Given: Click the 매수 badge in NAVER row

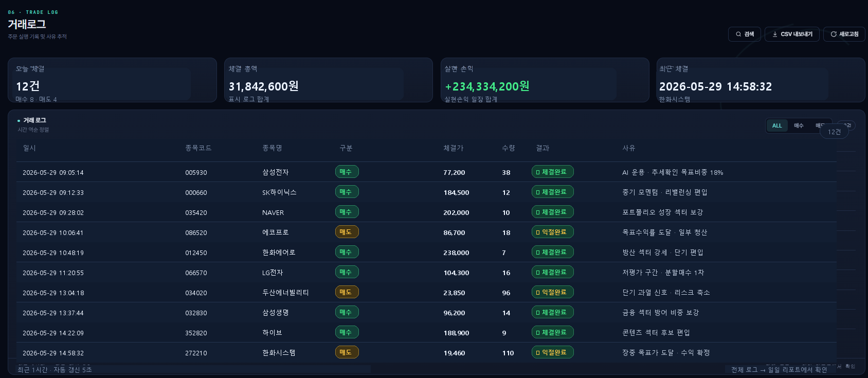Looking at the screenshot, I should tap(347, 212).
